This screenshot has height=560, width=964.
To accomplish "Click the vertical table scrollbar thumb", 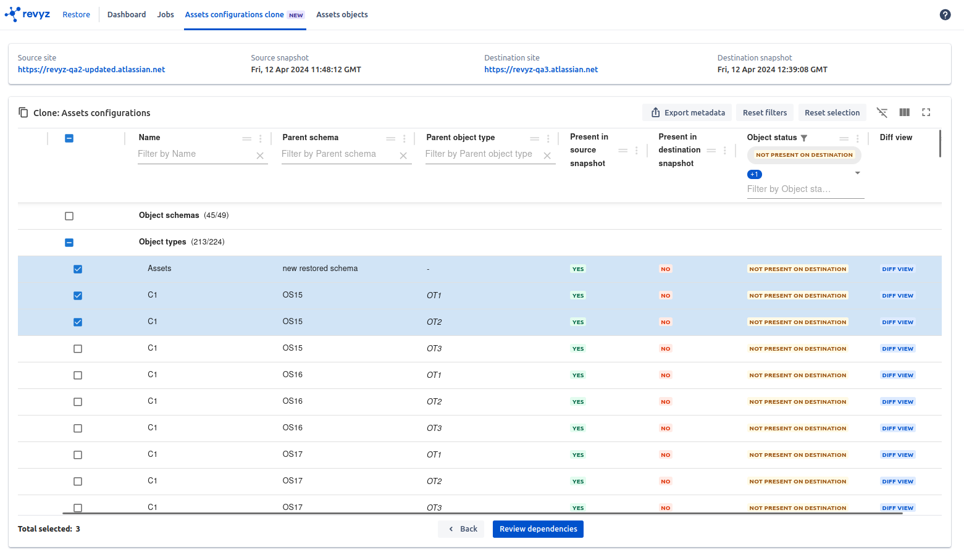I will pos(940,143).
